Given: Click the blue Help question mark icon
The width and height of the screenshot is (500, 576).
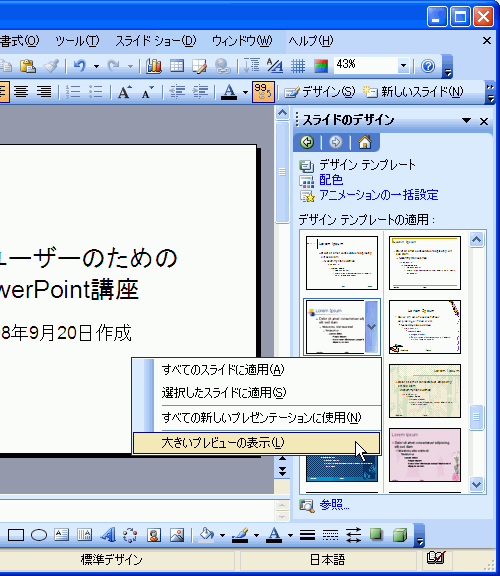Looking at the screenshot, I should click(x=428, y=66).
